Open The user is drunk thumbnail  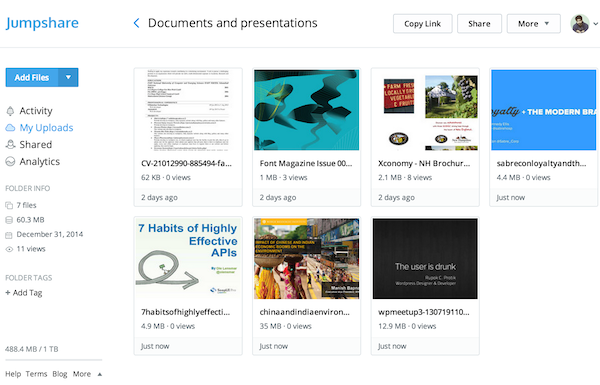click(x=425, y=259)
